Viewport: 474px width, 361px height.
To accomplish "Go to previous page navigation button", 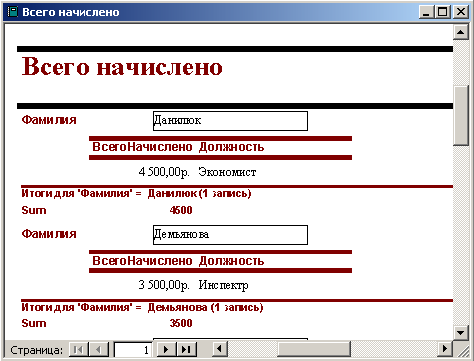I will (99, 350).
